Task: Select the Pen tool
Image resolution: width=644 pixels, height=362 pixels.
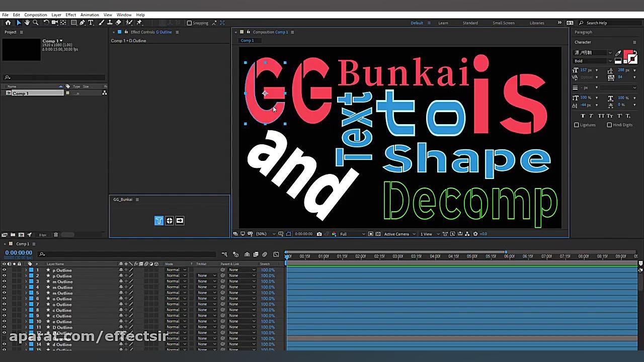Action: pos(82,23)
